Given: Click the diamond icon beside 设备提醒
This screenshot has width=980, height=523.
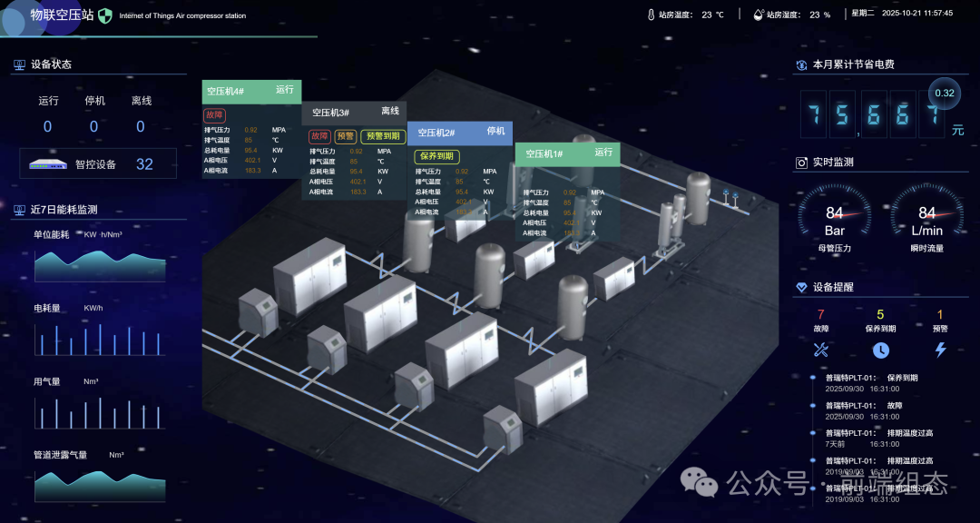Looking at the screenshot, I should tap(801, 288).
